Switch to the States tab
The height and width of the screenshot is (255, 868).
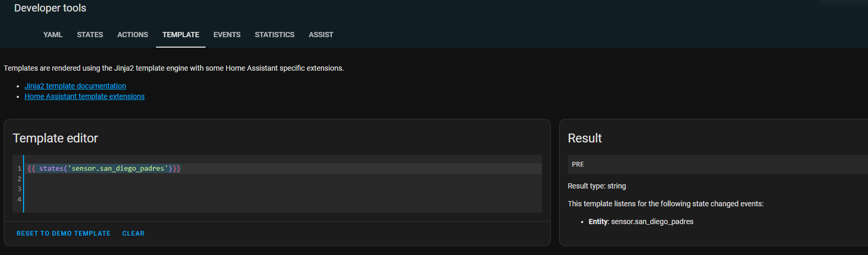click(x=90, y=35)
